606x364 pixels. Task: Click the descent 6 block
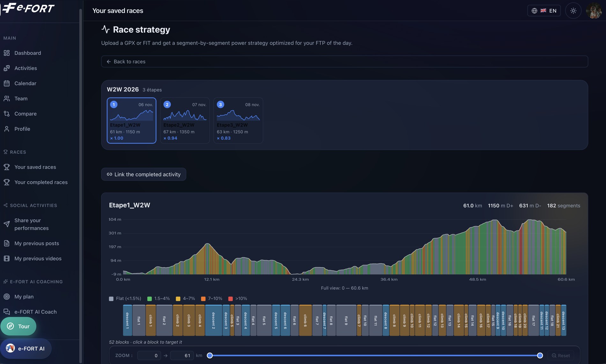tap(285, 320)
